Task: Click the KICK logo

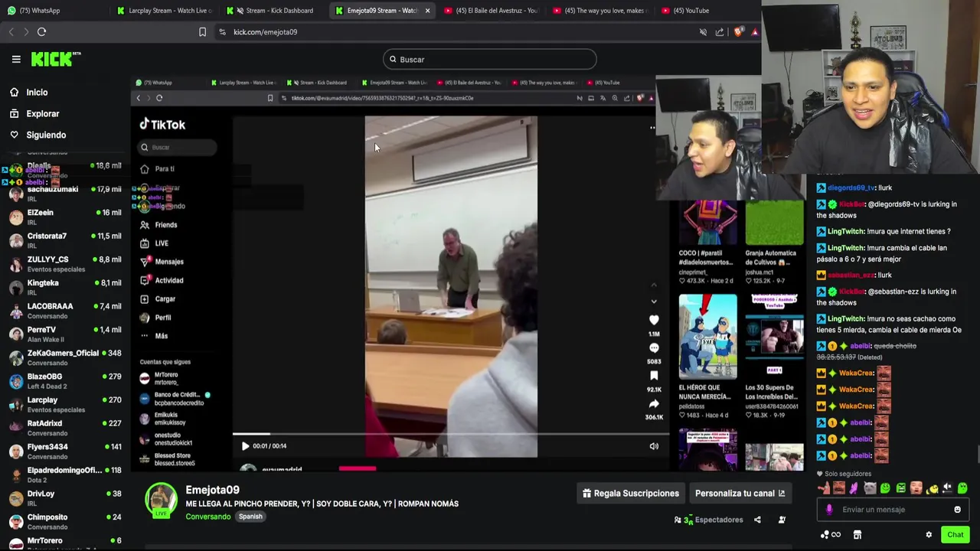Action: [56, 59]
